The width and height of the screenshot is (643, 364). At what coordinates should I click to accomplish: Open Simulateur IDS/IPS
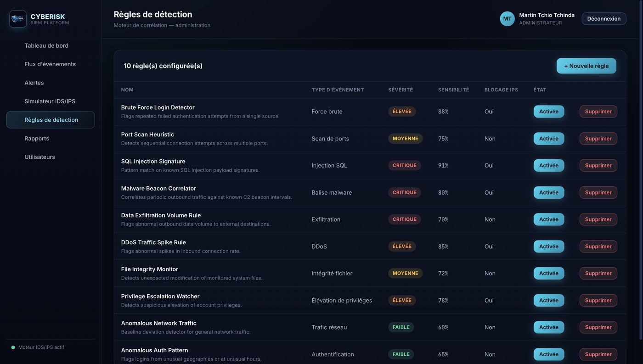(x=51, y=101)
